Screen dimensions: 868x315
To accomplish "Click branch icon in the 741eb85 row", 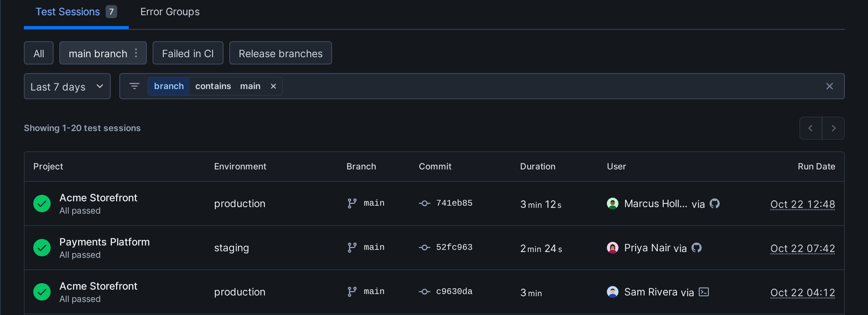I will click(x=352, y=203).
